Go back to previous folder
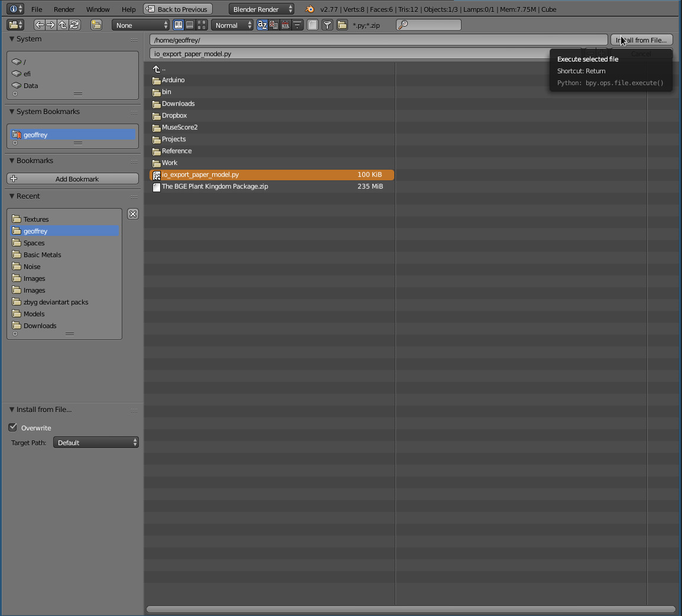The width and height of the screenshot is (682, 616). click(40, 25)
